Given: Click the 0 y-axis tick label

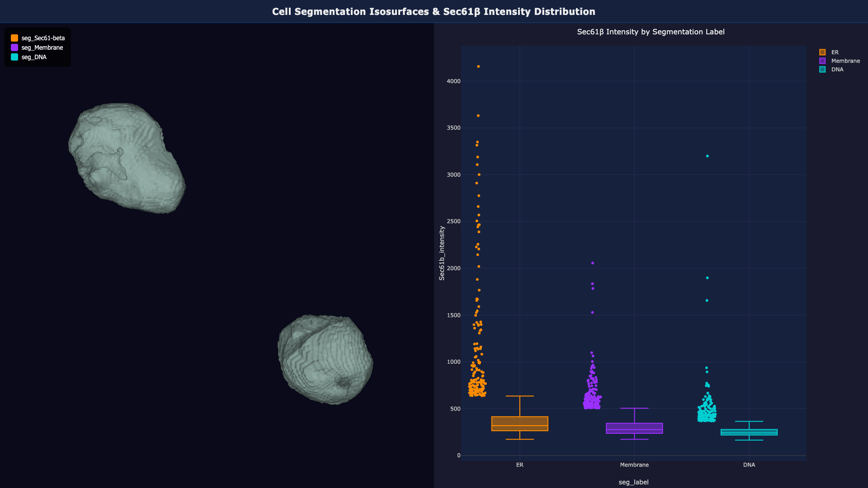Looking at the screenshot, I should coord(459,455).
